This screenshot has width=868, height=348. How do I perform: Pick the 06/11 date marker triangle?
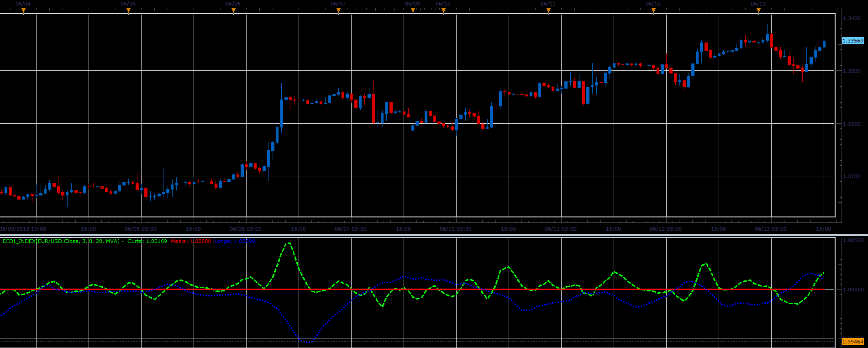coord(548,10)
